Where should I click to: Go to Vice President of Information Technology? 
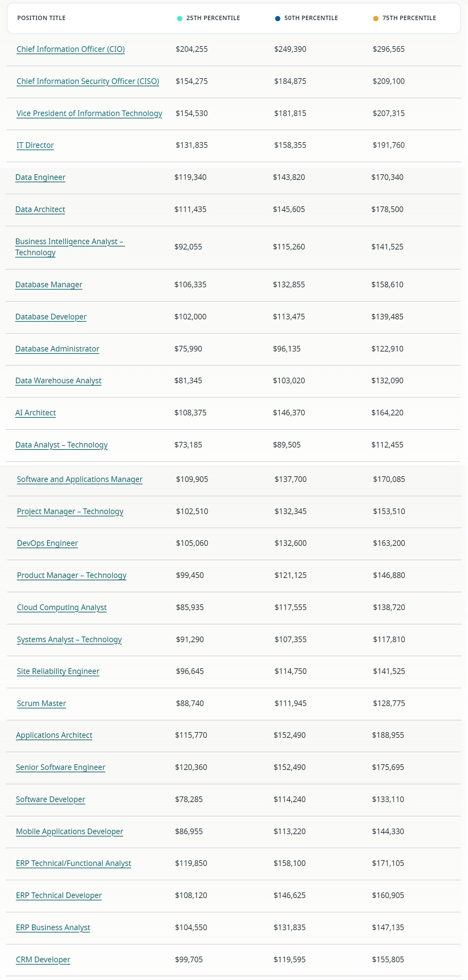pyautogui.click(x=89, y=113)
